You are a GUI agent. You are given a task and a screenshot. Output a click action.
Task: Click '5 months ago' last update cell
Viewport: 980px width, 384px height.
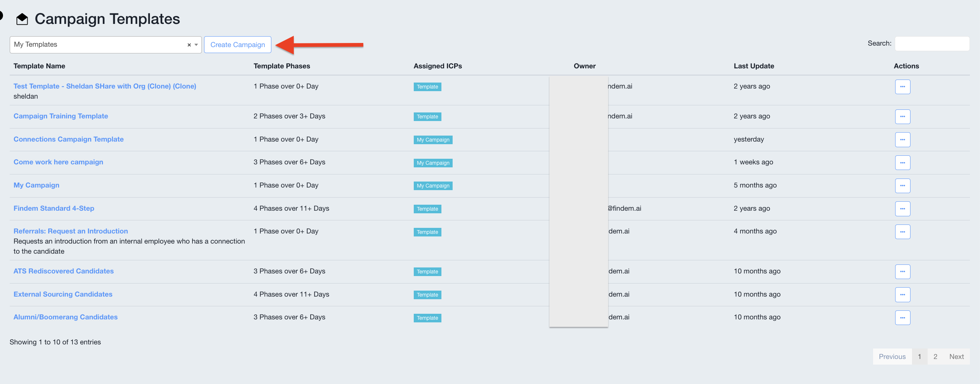point(755,186)
